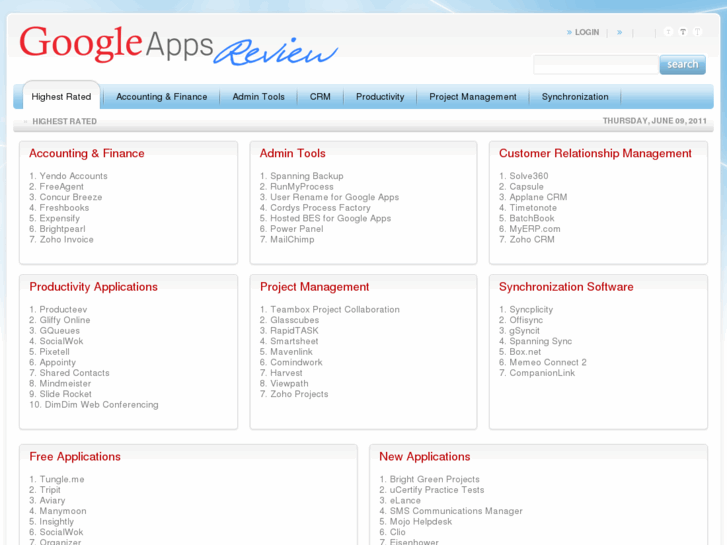
Task: Switch to the Admin Tools tab
Action: tap(258, 96)
